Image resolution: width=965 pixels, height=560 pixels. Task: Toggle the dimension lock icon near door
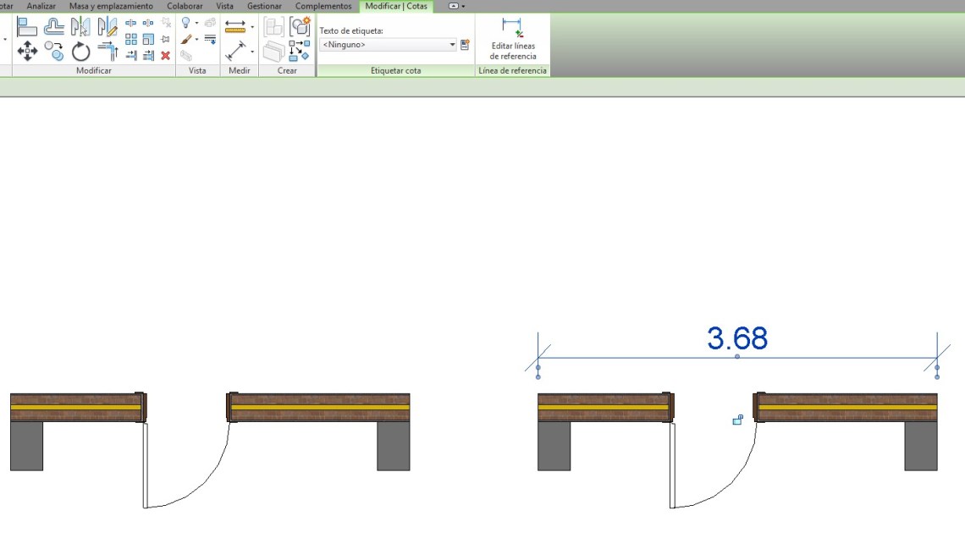pos(737,419)
